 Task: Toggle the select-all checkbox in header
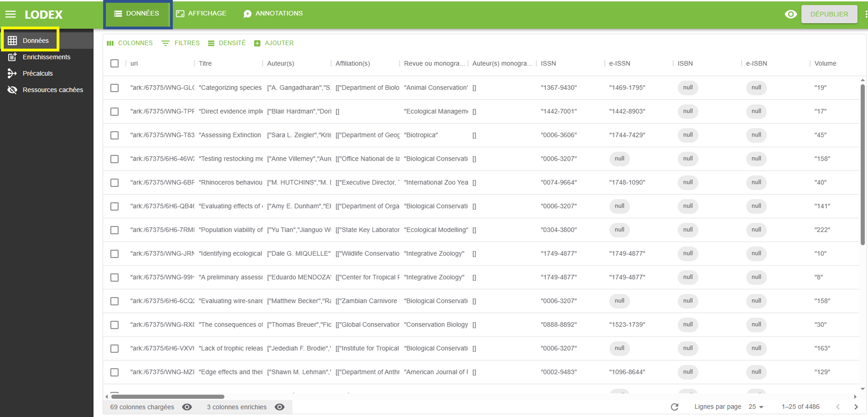115,63
